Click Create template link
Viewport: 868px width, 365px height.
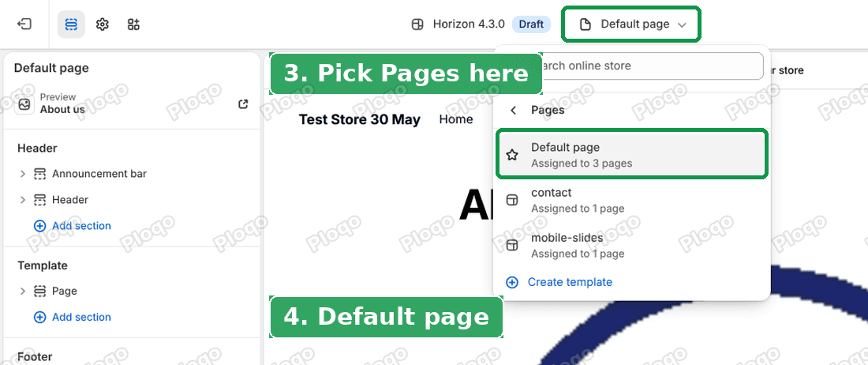[570, 283]
